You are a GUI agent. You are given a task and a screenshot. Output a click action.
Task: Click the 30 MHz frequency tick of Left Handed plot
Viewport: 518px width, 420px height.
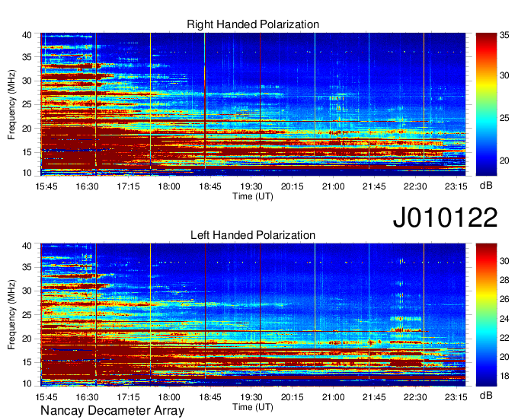point(27,291)
